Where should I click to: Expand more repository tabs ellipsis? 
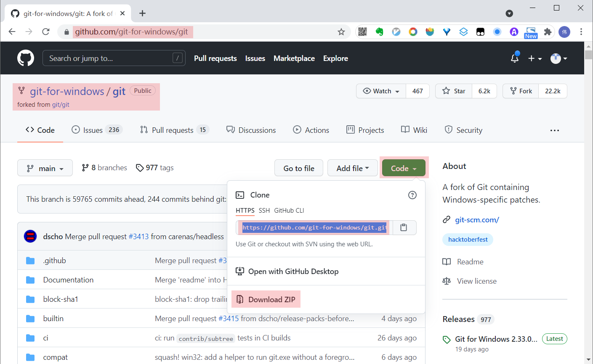(x=555, y=130)
